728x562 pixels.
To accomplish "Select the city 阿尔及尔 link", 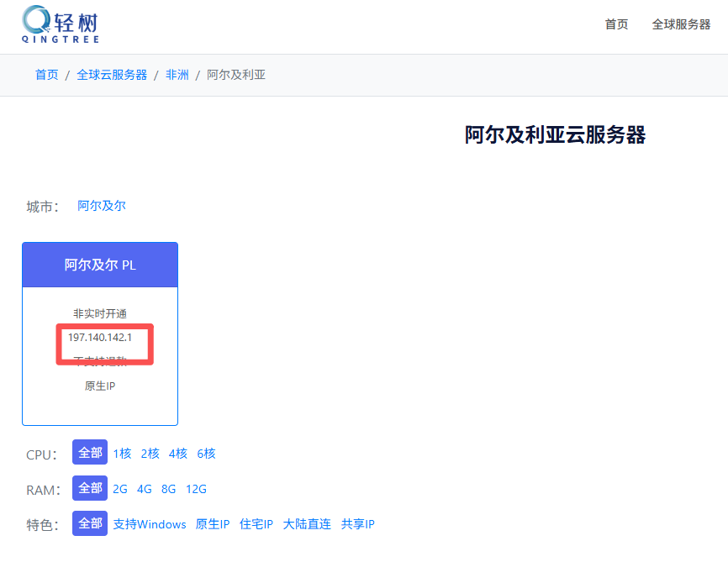I will (102, 206).
